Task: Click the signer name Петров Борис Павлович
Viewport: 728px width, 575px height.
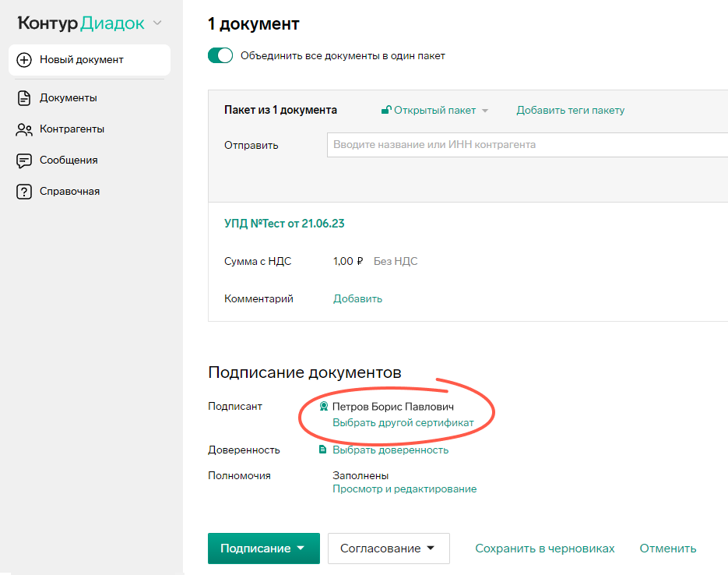Action: point(392,407)
